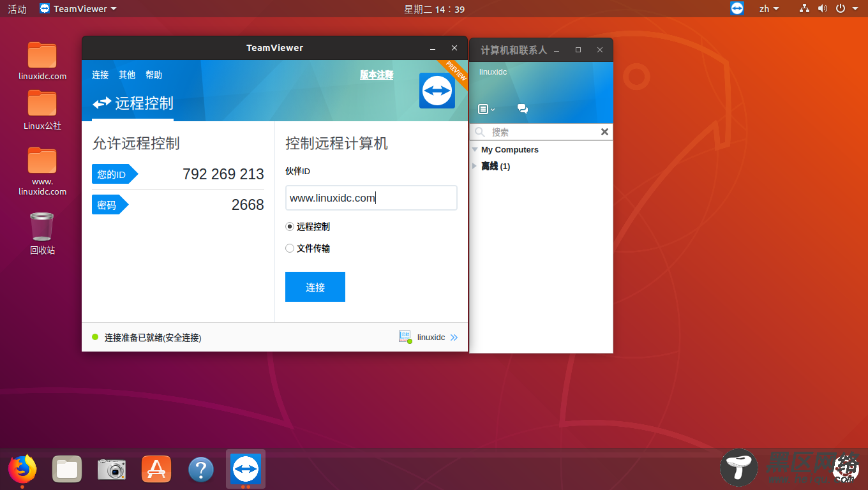The width and height of the screenshot is (868, 490).
Task: Minimize the 计算机和联系人 window
Action: (x=557, y=50)
